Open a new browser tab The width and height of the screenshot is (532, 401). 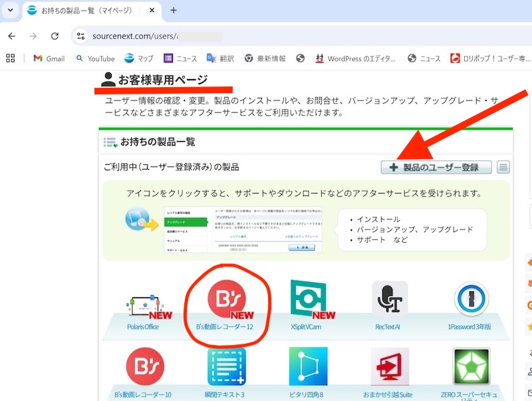[x=174, y=11]
